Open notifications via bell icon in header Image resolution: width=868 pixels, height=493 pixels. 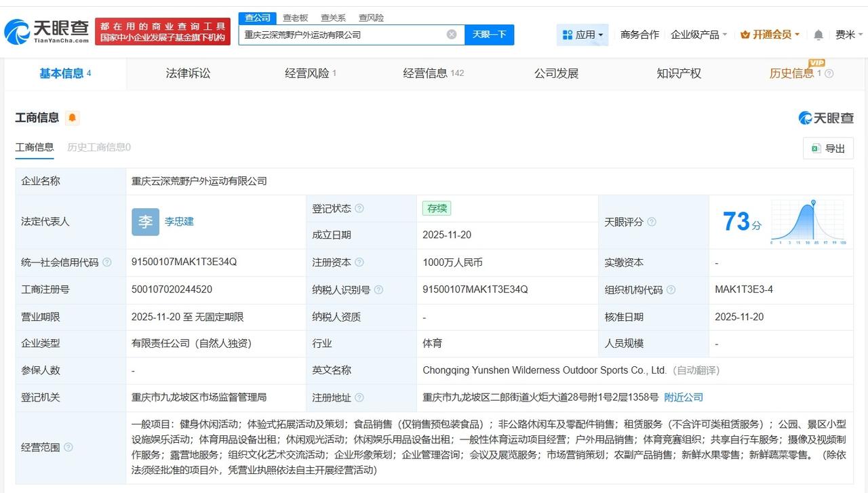click(x=818, y=35)
